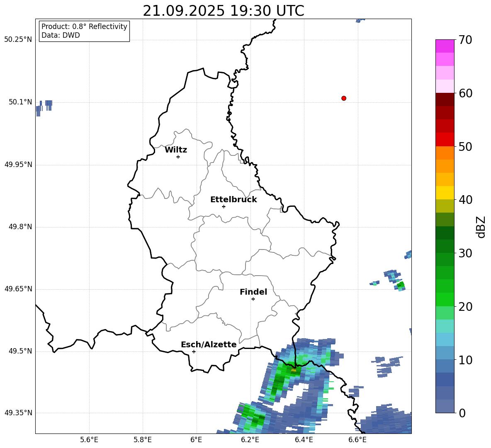Click the 60 tick label on colorbar
Viewport: 491px width, 448px height.
(465, 93)
